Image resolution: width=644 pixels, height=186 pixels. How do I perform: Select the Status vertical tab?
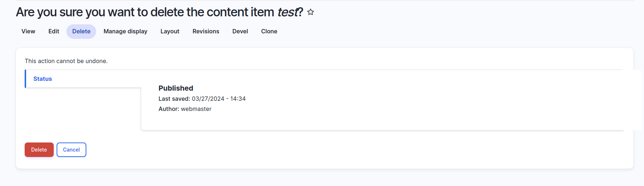43,79
